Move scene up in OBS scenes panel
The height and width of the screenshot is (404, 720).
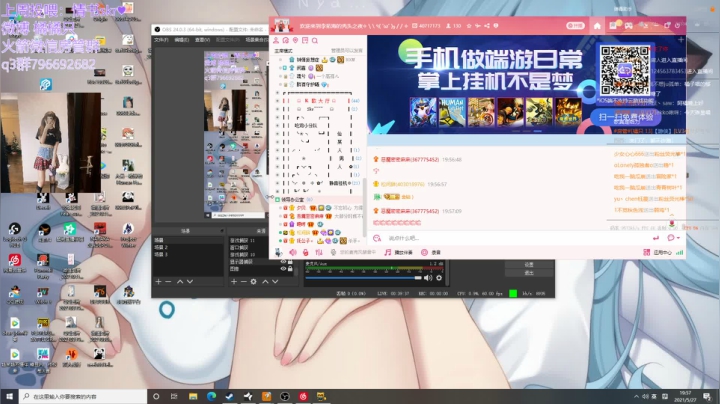pyautogui.click(x=180, y=281)
